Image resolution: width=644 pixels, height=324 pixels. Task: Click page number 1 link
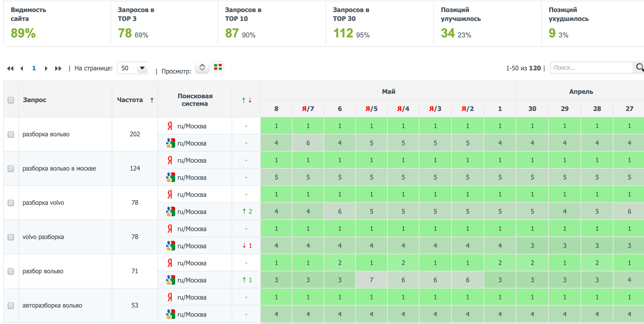34,68
